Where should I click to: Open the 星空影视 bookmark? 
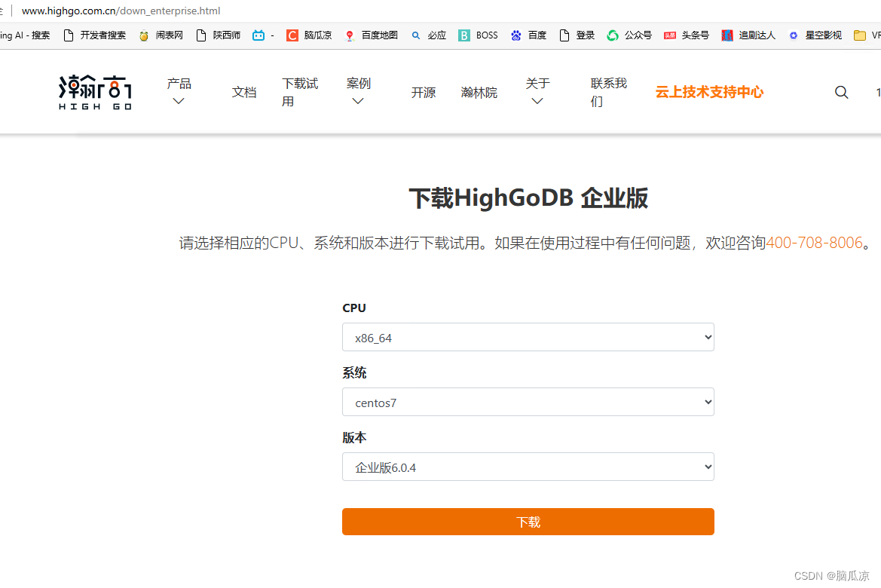tap(815, 35)
